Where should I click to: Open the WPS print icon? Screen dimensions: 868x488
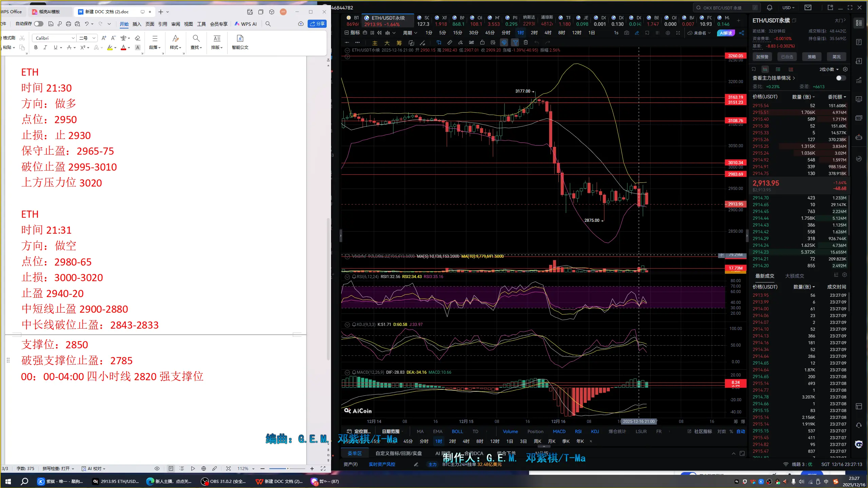tap(69, 24)
